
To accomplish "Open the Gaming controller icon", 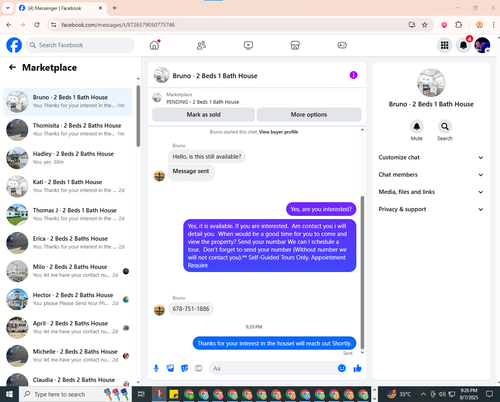I will click(342, 45).
